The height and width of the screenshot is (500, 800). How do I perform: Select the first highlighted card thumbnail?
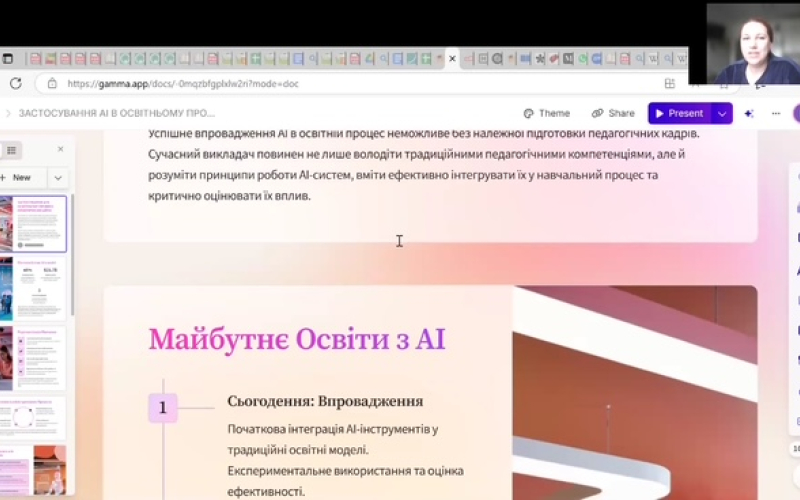(33, 224)
